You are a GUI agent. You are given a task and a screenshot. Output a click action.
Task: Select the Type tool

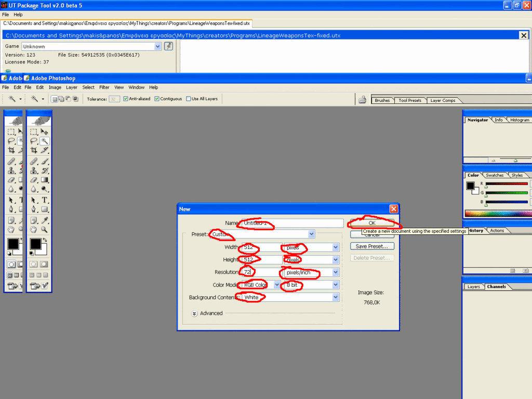tap(45, 200)
